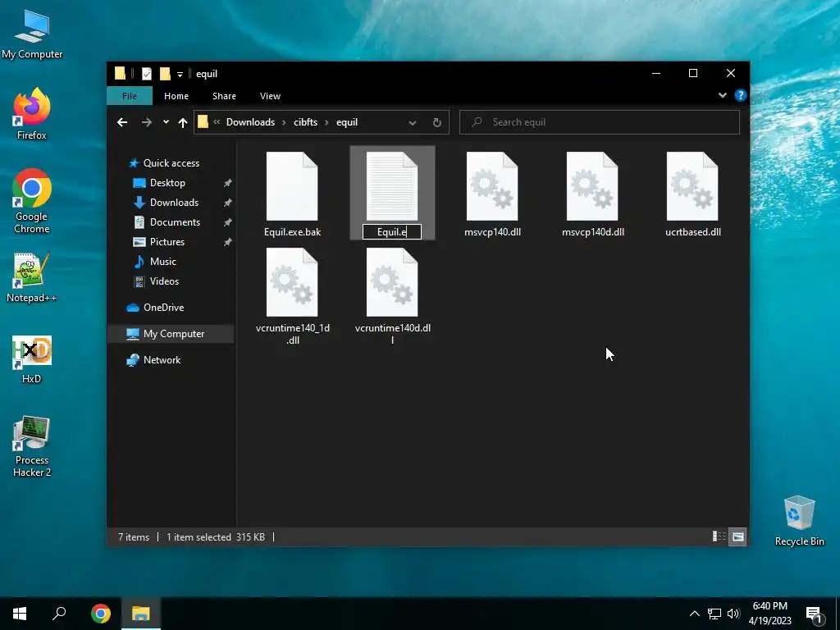
Task: Launch Notepad++ desktop shortcut
Action: coord(32,277)
